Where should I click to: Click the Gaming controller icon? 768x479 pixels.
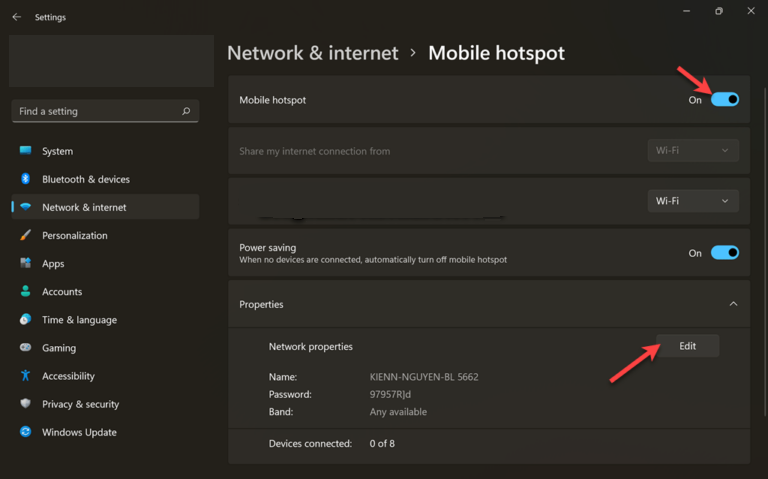pos(25,347)
